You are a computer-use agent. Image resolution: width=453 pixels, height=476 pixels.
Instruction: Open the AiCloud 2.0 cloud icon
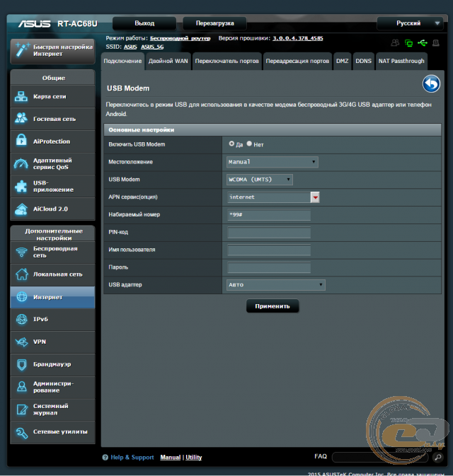[x=21, y=209]
